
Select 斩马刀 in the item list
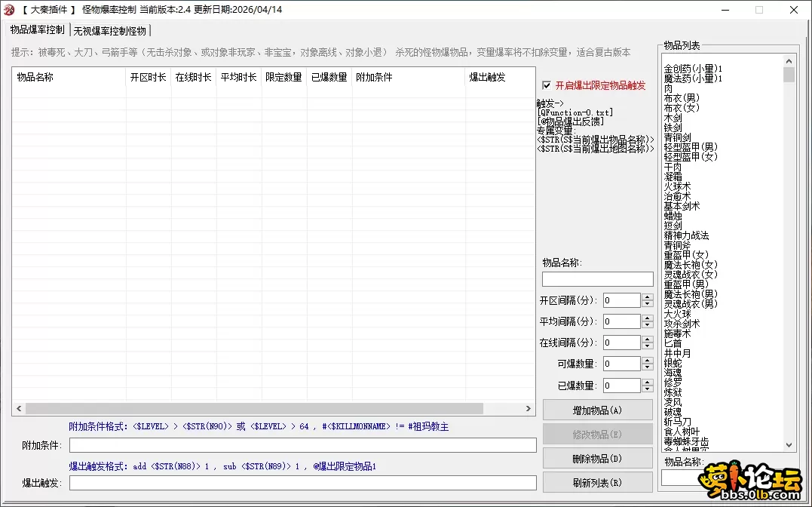[x=677, y=422]
